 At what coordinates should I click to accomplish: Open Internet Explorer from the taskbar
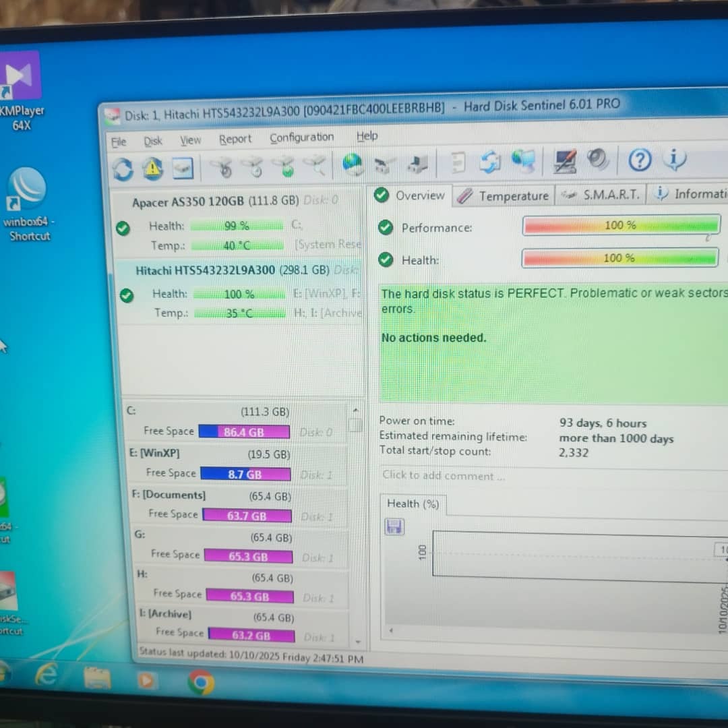tap(46, 674)
